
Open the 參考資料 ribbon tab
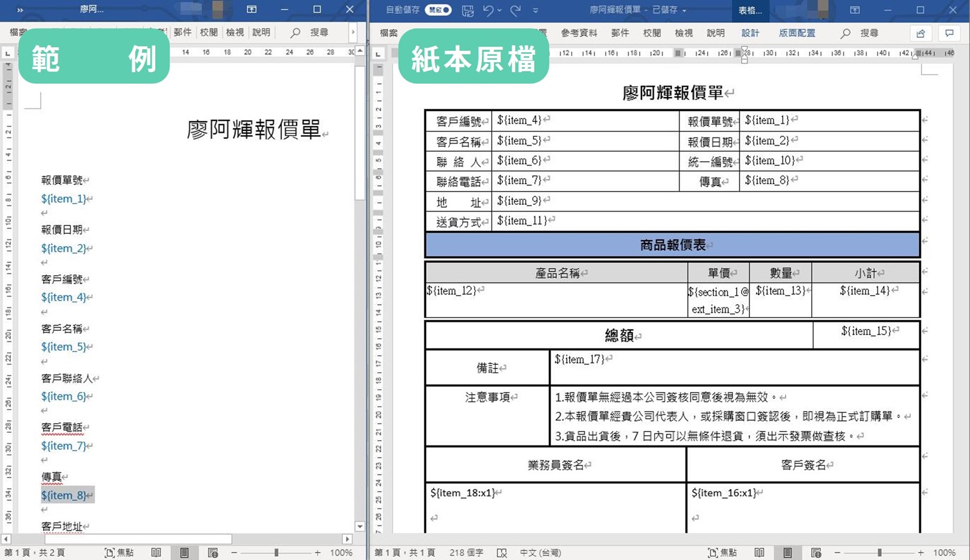[x=578, y=33]
